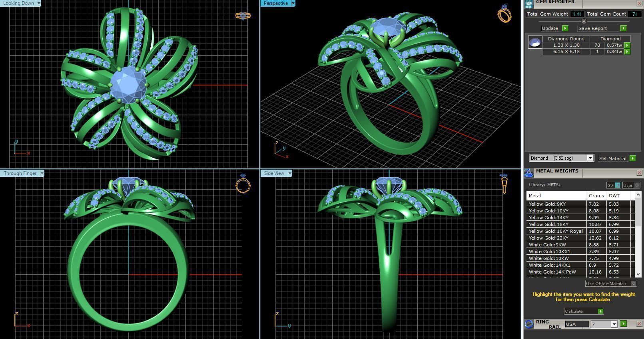Click the Grams column header

click(596, 196)
